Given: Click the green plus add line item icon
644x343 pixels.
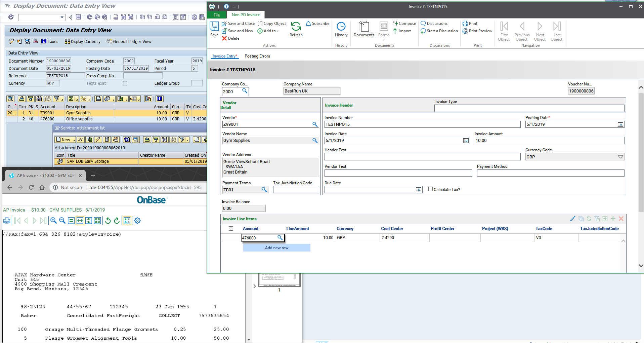Looking at the screenshot, I should (x=613, y=219).
